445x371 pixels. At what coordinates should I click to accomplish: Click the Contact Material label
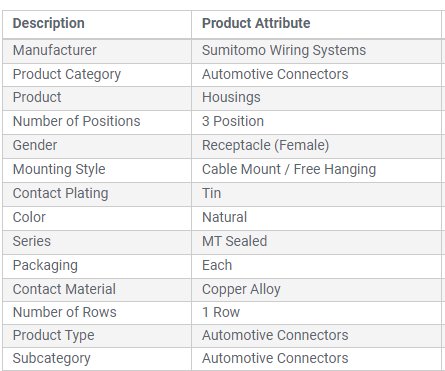(x=64, y=289)
